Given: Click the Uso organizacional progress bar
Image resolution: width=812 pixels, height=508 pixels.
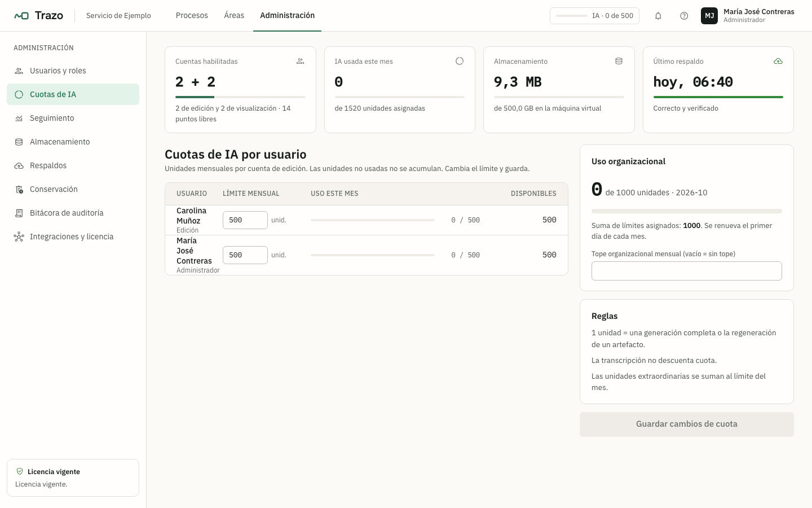Looking at the screenshot, I should pos(687,211).
